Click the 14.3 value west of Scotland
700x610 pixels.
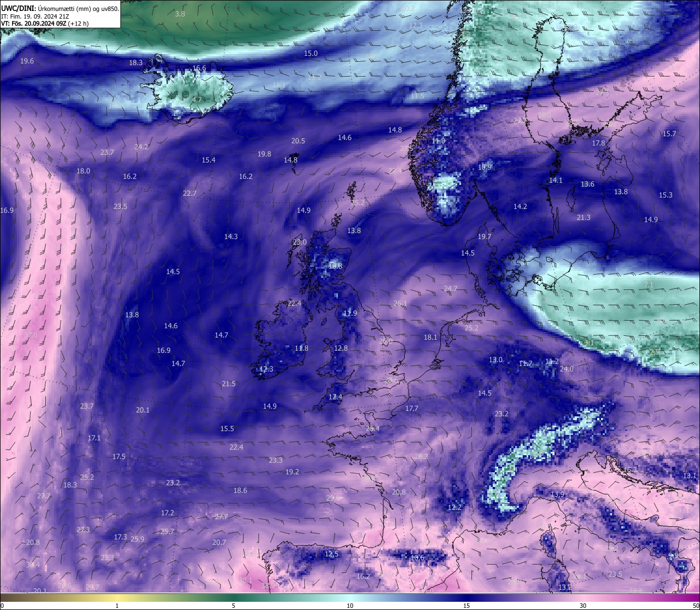pyautogui.click(x=231, y=236)
